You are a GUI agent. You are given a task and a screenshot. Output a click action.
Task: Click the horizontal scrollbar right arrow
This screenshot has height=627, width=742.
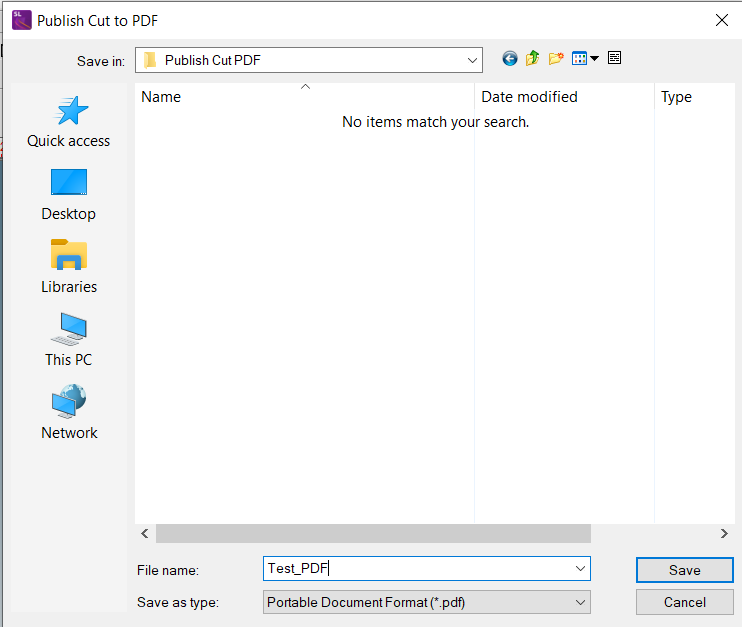[x=725, y=534]
